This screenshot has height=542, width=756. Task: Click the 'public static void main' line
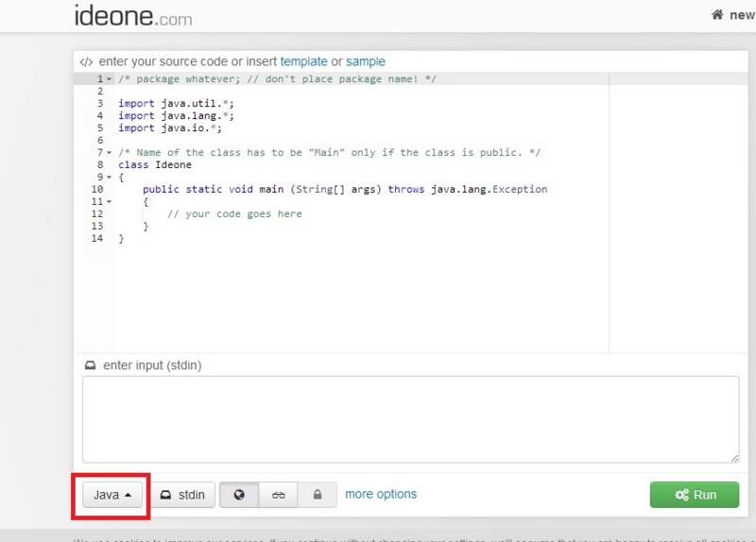point(345,190)
